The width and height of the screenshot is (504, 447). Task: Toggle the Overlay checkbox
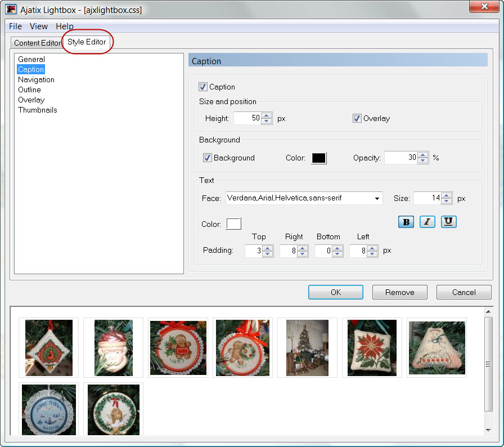pyautogui.click(x=357, y=118)
